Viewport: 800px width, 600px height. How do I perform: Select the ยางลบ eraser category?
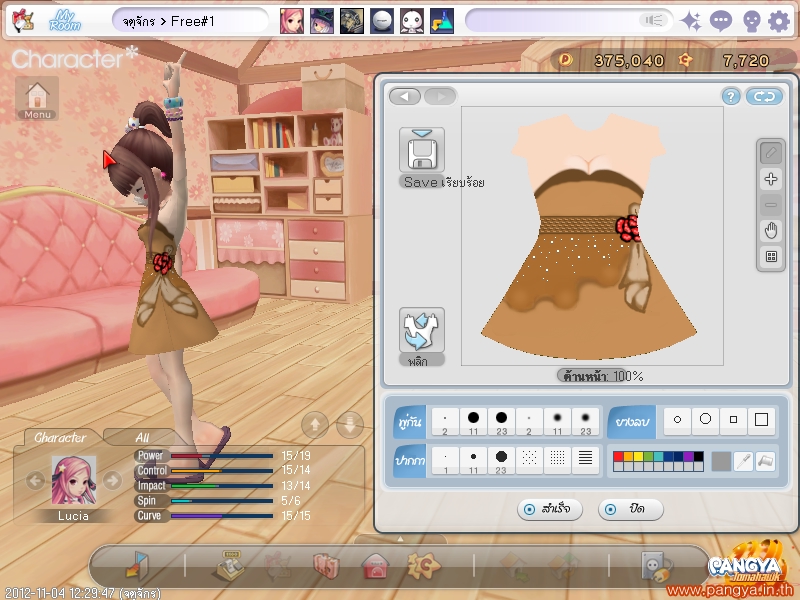(632, 422)
